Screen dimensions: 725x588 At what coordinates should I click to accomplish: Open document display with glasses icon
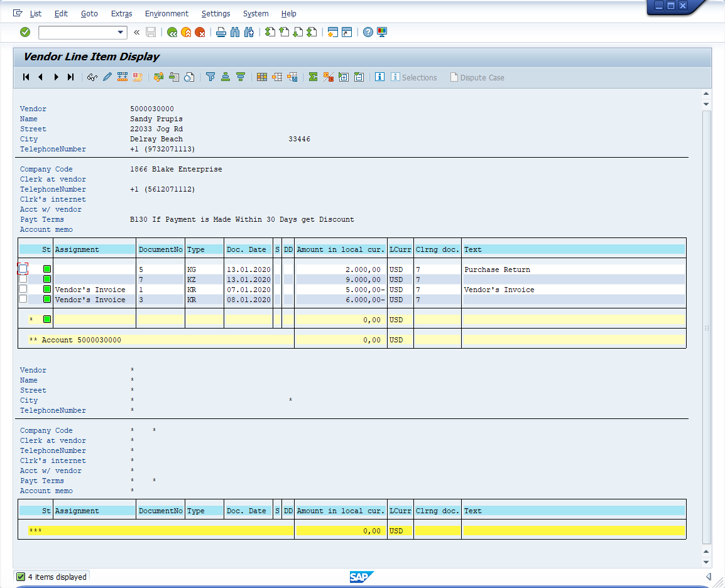click(92, 77)
